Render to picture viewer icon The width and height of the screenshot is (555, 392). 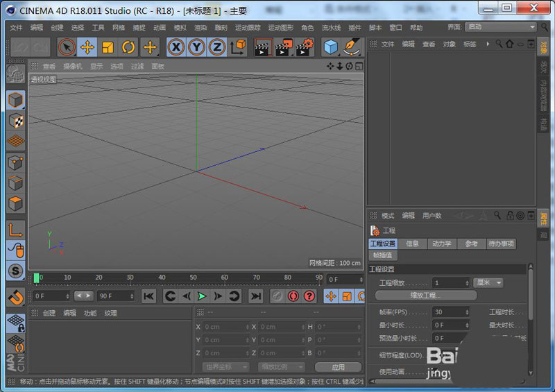(284, 47)
